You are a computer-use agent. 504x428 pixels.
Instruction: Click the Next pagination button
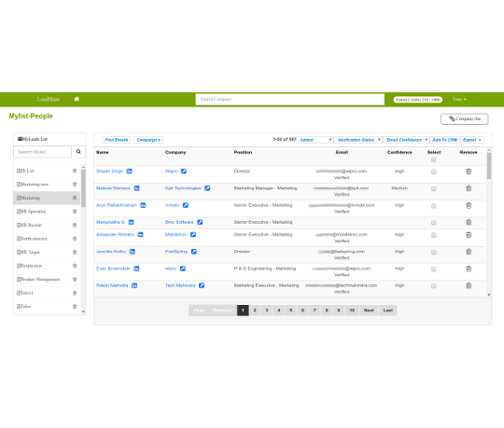(x=369, y=311)
